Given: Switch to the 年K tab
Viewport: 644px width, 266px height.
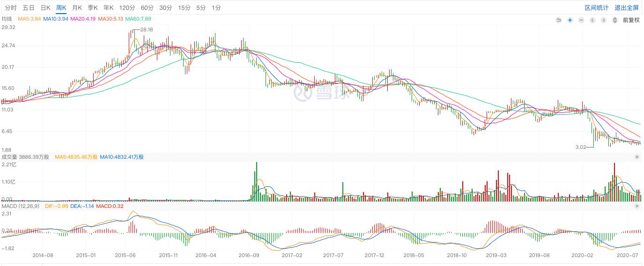Looking at the screenshot, I should point(109,8).
